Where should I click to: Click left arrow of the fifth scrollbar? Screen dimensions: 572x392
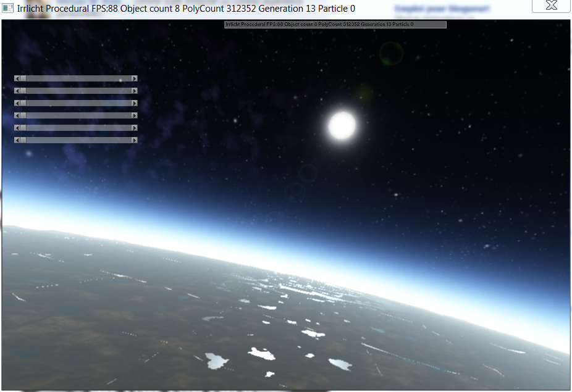(x=17, y=128)
